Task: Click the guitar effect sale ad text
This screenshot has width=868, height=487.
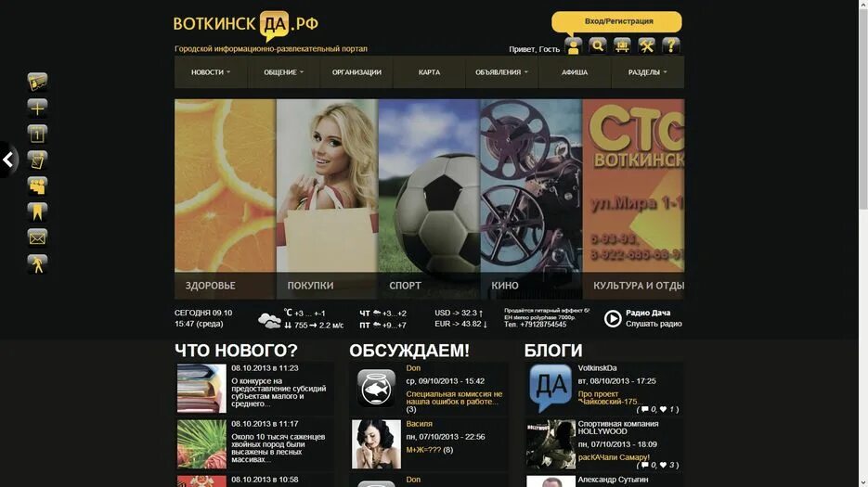Action: [547, 317]
